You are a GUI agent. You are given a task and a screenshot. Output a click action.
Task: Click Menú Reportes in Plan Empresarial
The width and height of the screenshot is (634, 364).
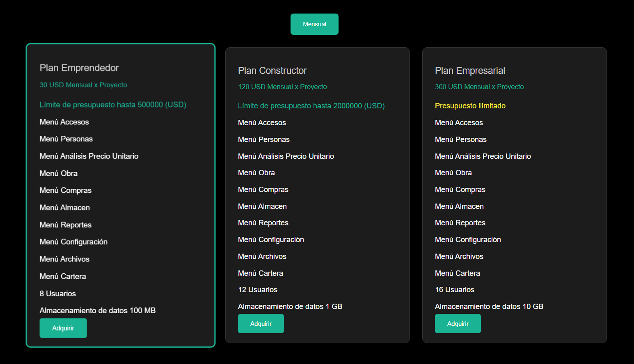460,223
